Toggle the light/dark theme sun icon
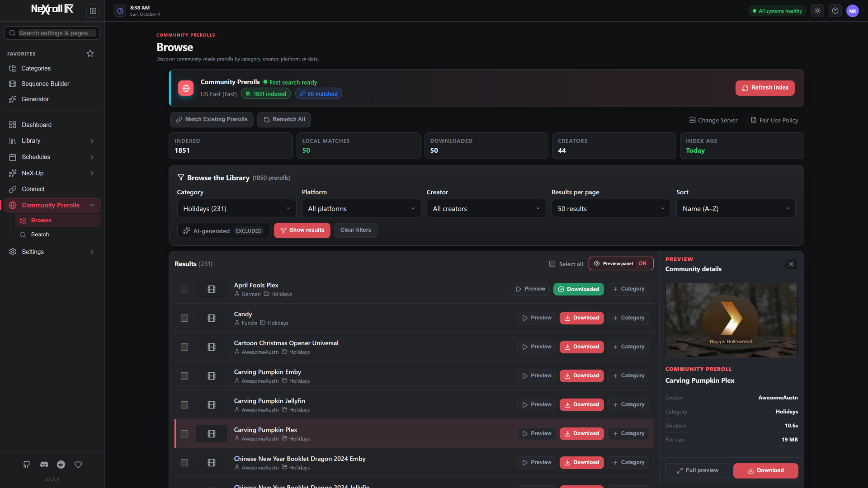This screenshot has height=488, width=868. [817, 11]
